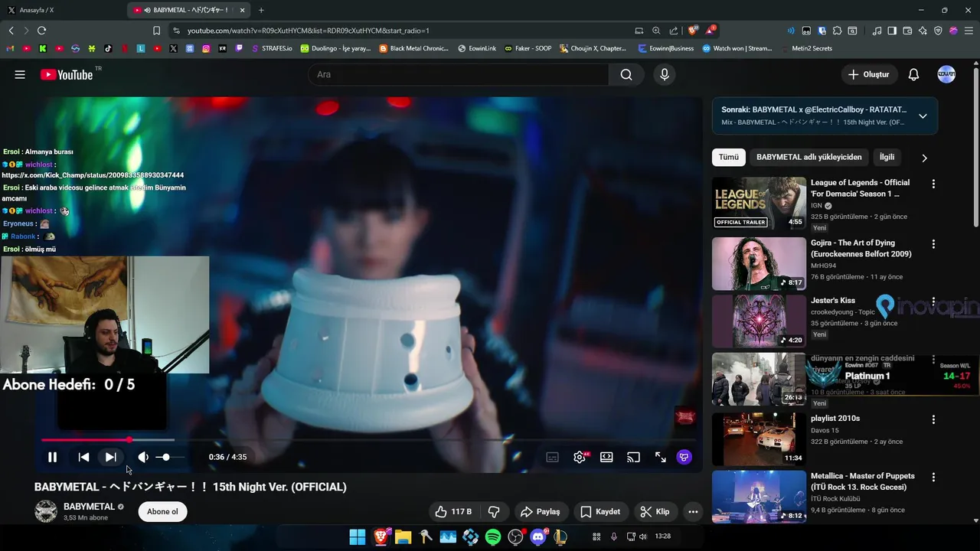Click the Brave Shields lion icon
Image resolution: width=980 pixels, height=551 pixels.
[693, 31]
